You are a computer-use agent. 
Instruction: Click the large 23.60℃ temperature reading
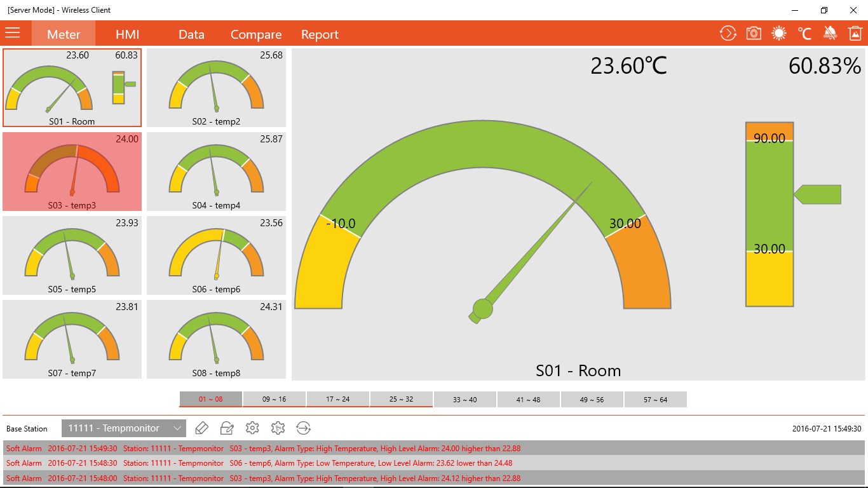pos(629,65)
